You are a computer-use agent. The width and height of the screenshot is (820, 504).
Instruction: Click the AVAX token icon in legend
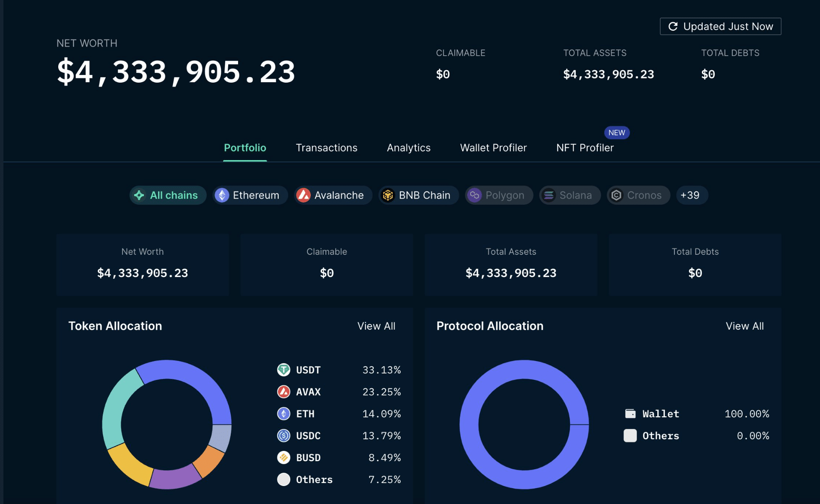283,391
